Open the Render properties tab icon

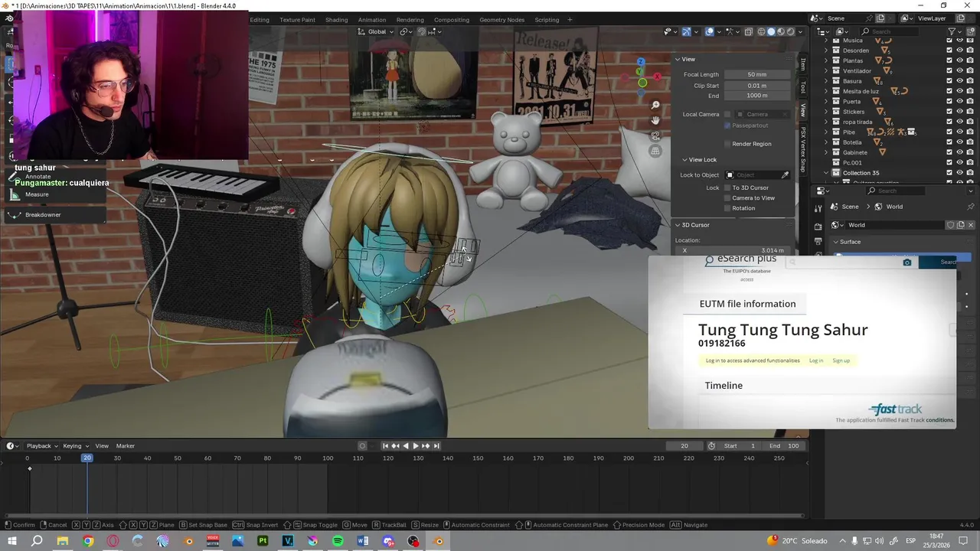tap(818, 226)
